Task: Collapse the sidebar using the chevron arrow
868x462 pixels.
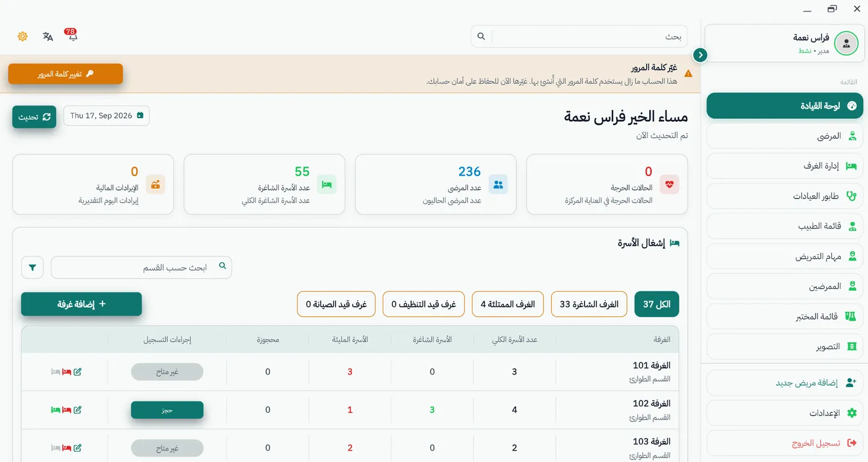Action: 700,55
